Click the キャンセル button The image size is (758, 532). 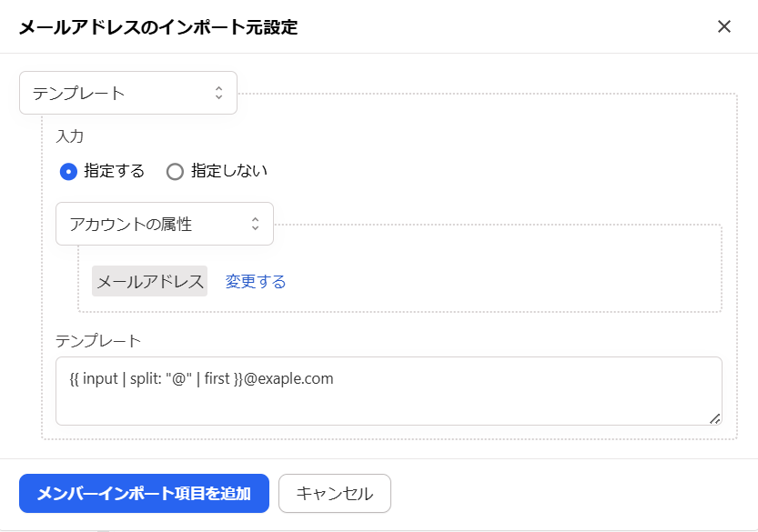click(x=335, y=493)
